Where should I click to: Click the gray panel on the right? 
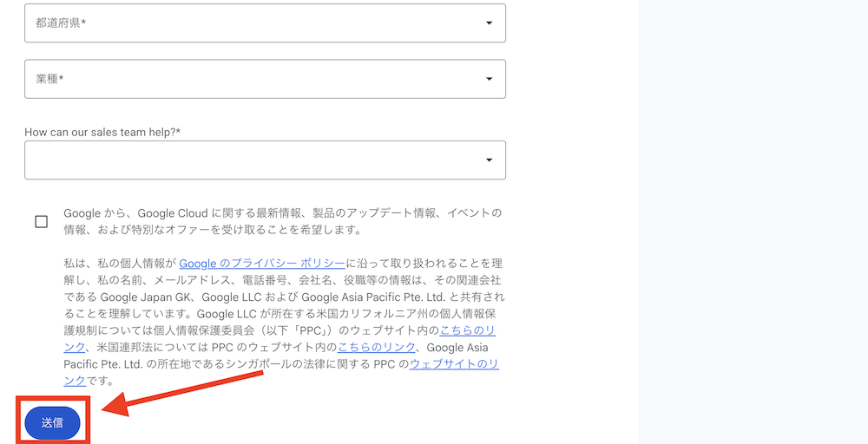[753, 222]
